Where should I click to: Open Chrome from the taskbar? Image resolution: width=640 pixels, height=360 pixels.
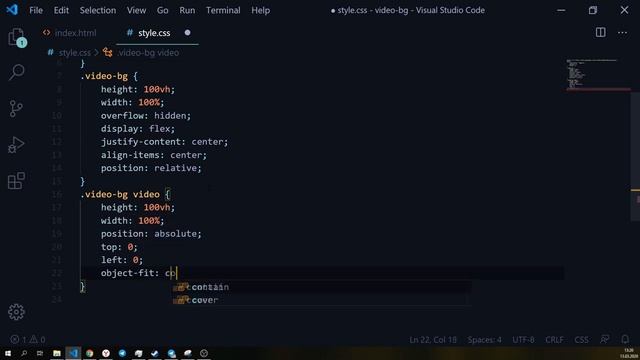click(x=89, y=353)
